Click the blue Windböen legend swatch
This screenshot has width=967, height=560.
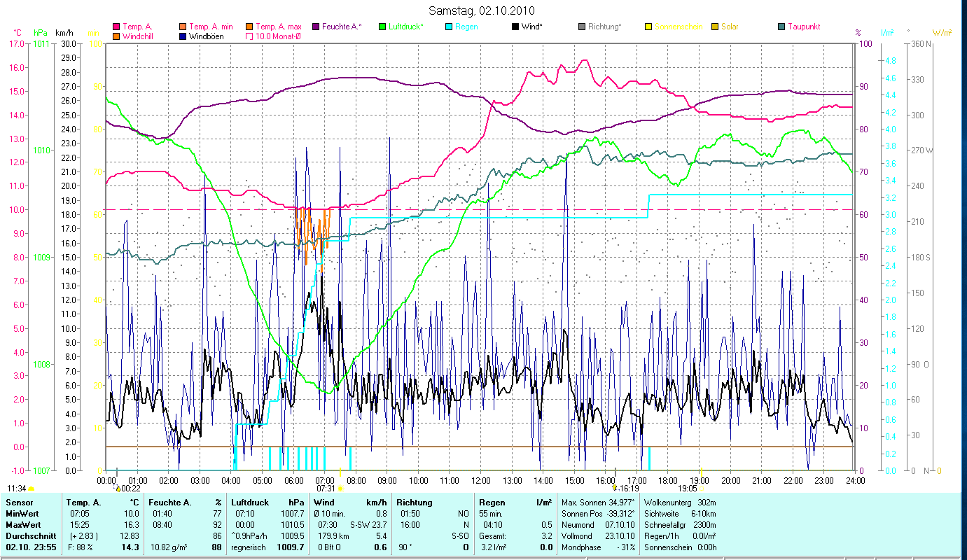[x=183, y=36]
